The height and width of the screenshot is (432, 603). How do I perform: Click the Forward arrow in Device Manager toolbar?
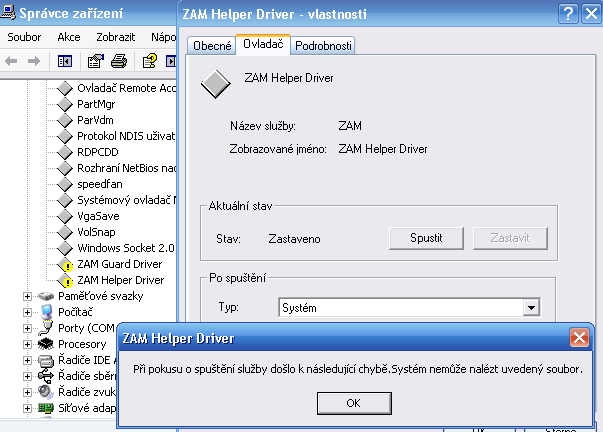point(34,61)
